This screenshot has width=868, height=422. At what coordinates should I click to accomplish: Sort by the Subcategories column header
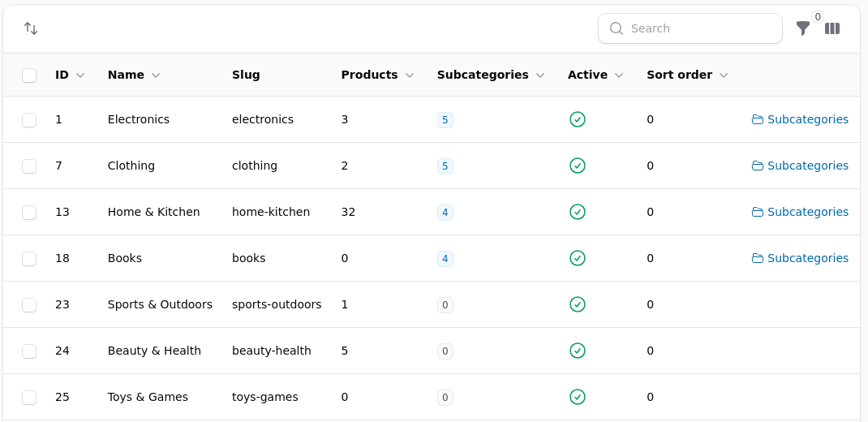click(x=491, y=75)
